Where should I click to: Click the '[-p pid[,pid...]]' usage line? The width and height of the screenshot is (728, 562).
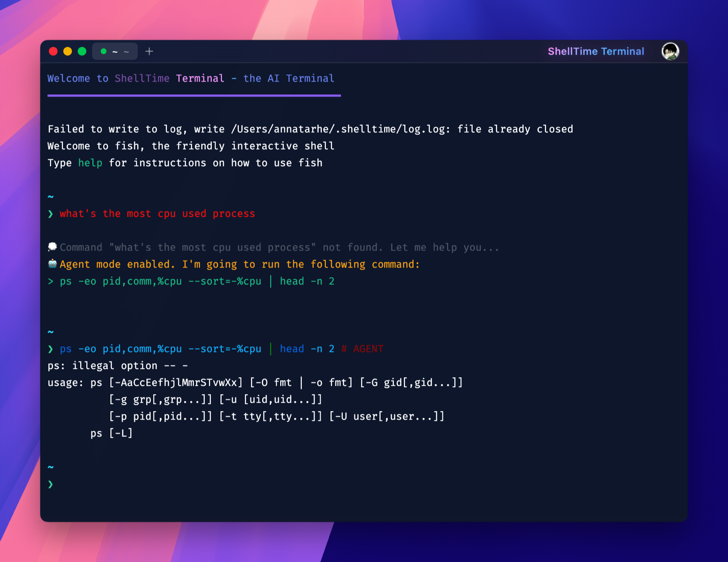click(x=276, y=417)
